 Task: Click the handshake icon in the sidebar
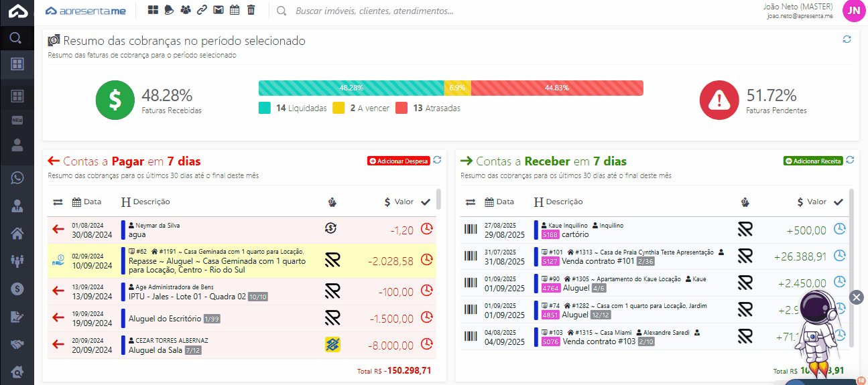17,344
